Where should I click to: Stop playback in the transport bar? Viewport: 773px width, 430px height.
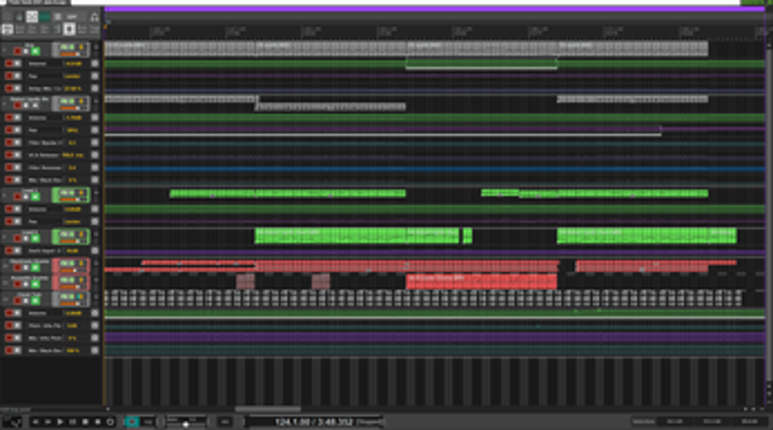85,422
